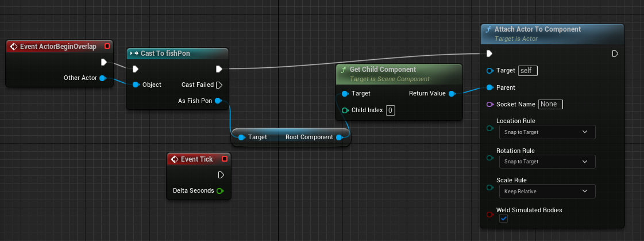Click exec output pin on Attach Actor To Component
Screen dimensions: 644x241
615,53
